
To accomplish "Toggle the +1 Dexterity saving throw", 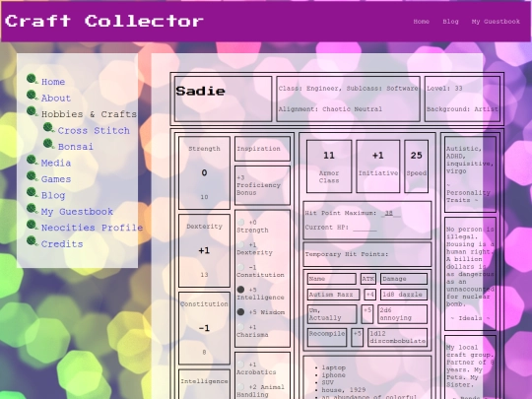I will pyautogui.click(x=240, y=244).
